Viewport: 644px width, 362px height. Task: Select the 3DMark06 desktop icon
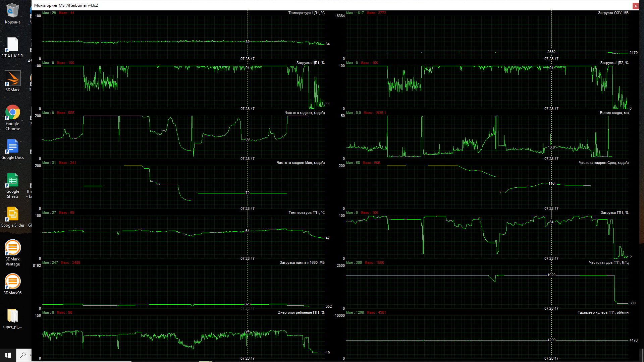pyautogui.click(x=12, y=282)
